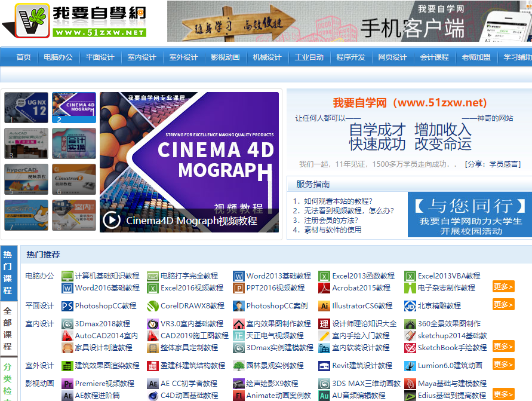This screenshot has height=401, width=532.
Task: Click the Premiere icon beside Premiere视频教程
Action: click(67, 384)
